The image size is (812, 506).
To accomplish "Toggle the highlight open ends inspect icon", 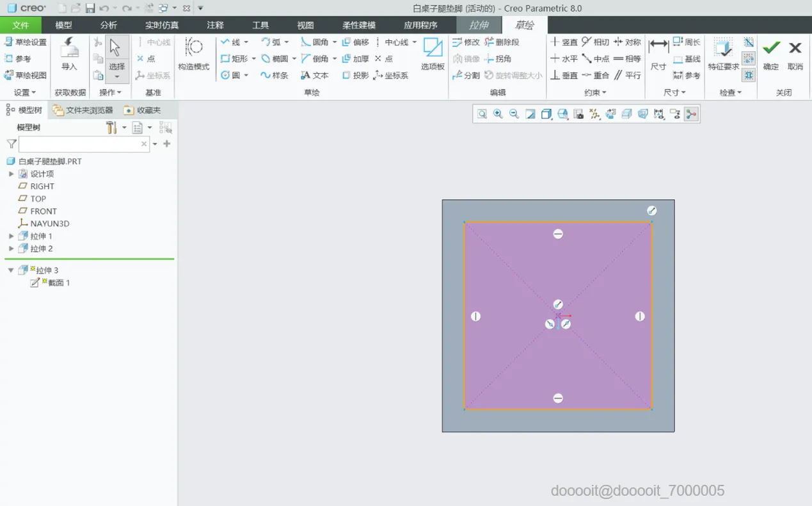I will click(749, 59).
